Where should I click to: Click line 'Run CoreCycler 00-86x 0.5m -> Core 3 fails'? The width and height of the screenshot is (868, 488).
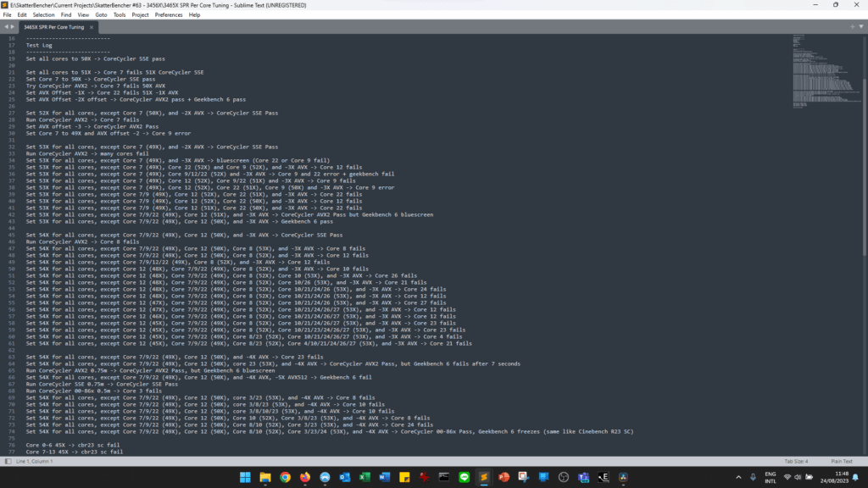93,391
